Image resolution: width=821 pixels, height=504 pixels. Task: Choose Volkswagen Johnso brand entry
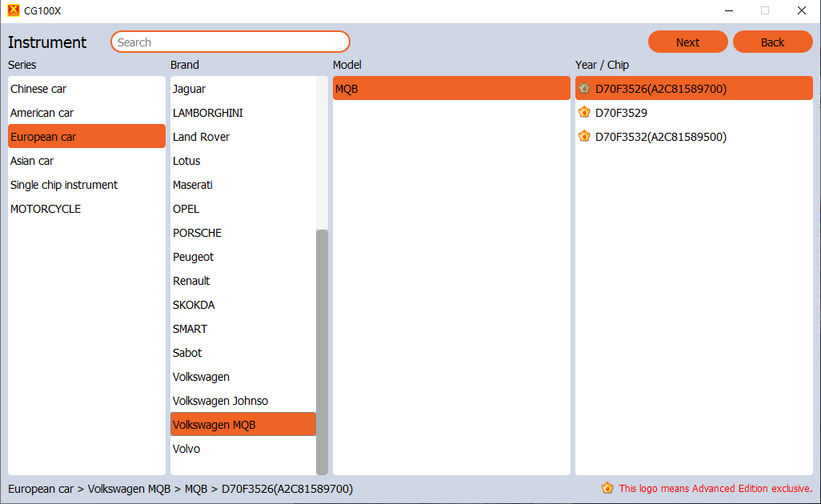(220, 401)
